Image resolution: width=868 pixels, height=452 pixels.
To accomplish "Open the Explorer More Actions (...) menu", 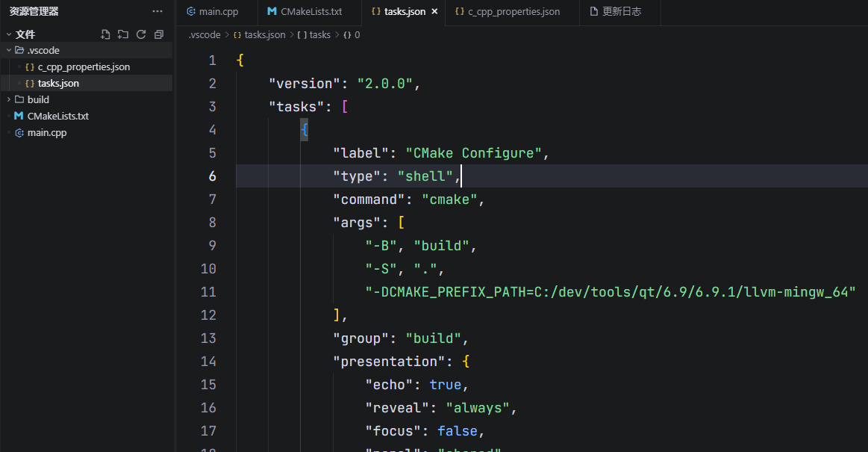I will pos(157,10).
